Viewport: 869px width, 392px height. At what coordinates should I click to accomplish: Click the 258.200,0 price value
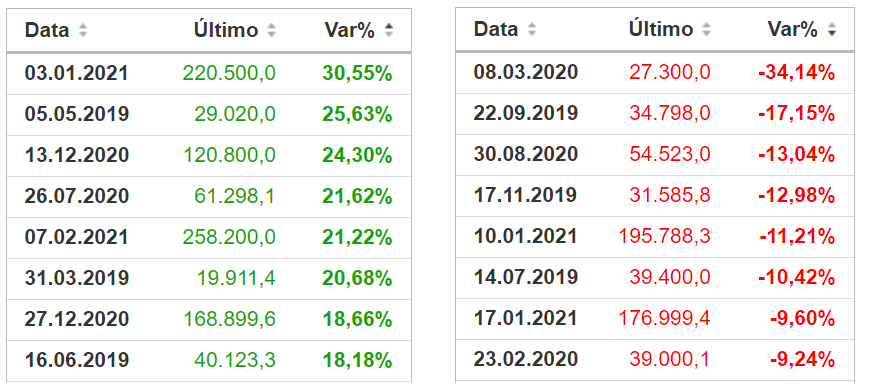[x=229, y=237]
